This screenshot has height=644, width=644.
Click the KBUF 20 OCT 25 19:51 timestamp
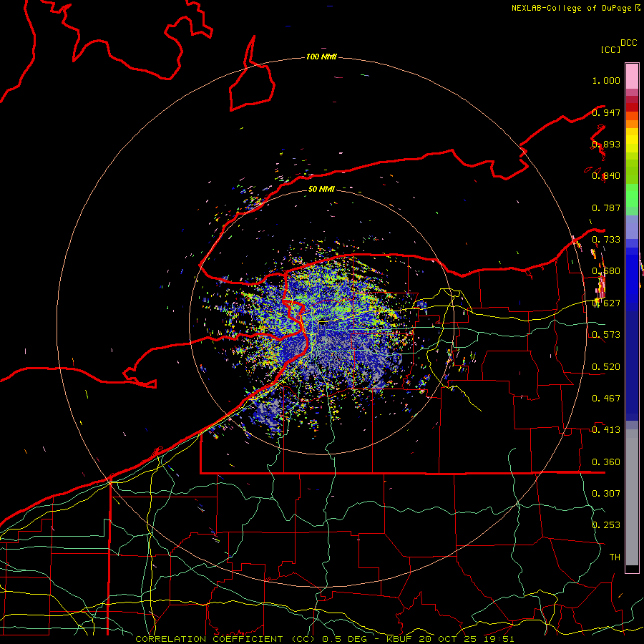[450, 639]
